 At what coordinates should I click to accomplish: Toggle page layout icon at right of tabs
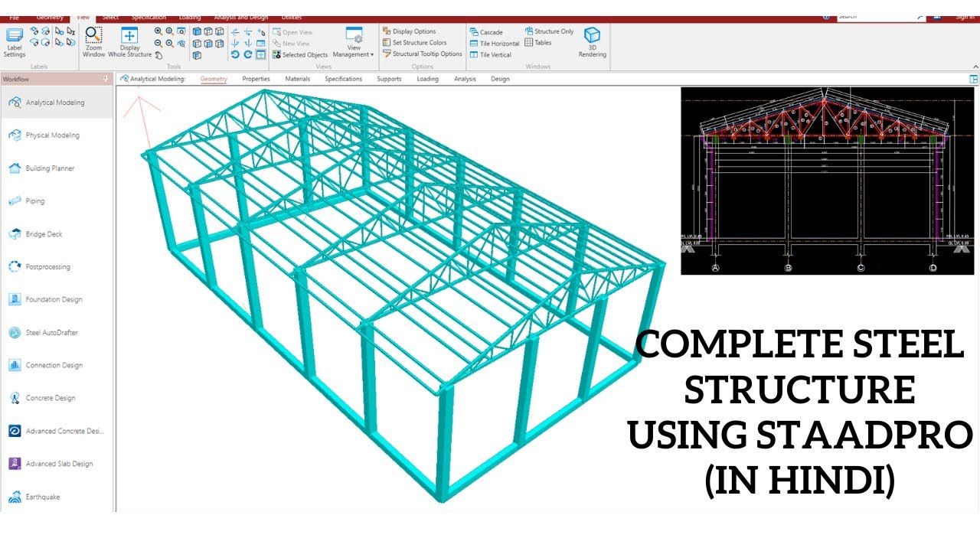[973, 79]
